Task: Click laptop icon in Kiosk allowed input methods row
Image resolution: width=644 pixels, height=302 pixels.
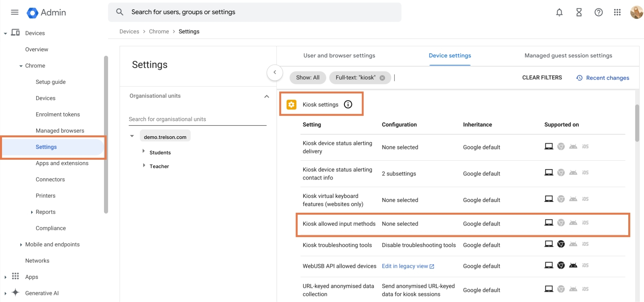Action: click(x=549, y=223)
